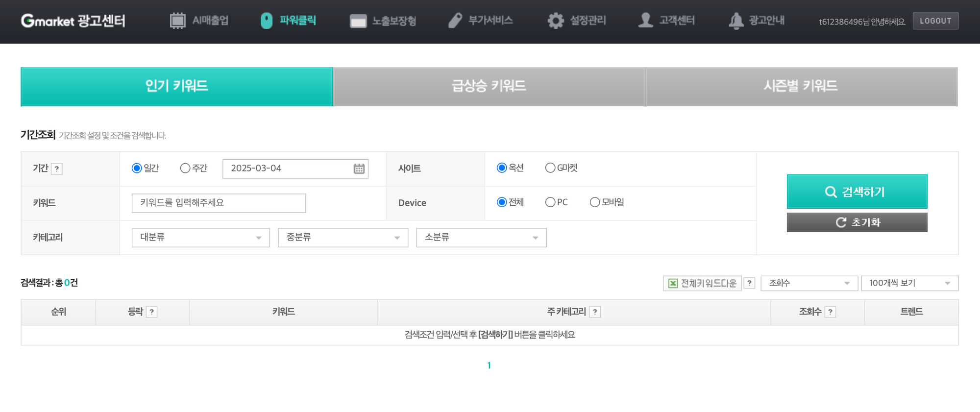Open the 노출보장형 menu

(x=383, y=21)
